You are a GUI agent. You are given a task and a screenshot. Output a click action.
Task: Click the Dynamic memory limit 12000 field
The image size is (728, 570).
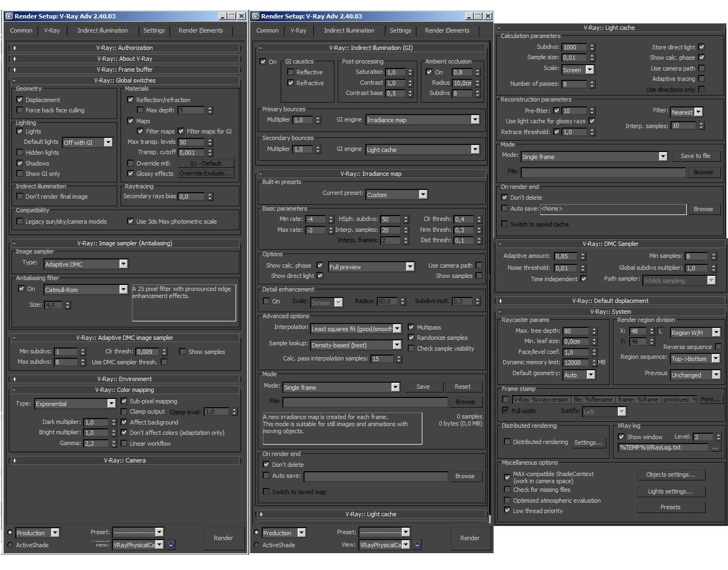pos(577,363)
